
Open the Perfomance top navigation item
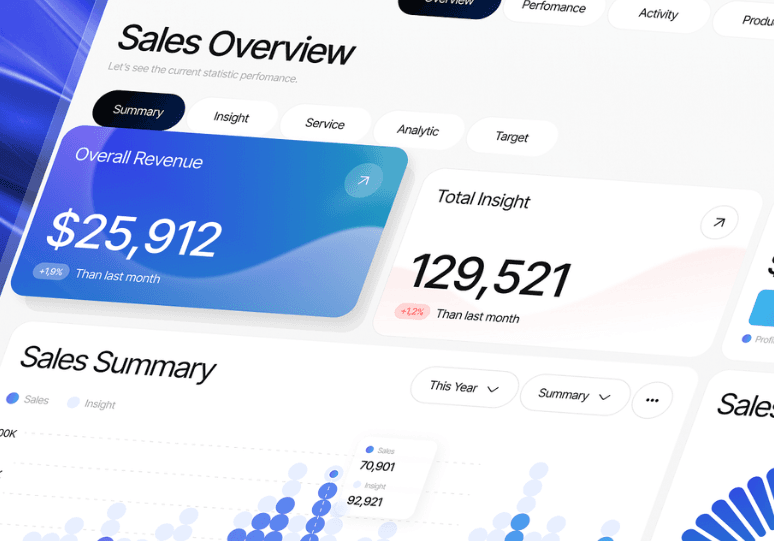click(553, 7)
